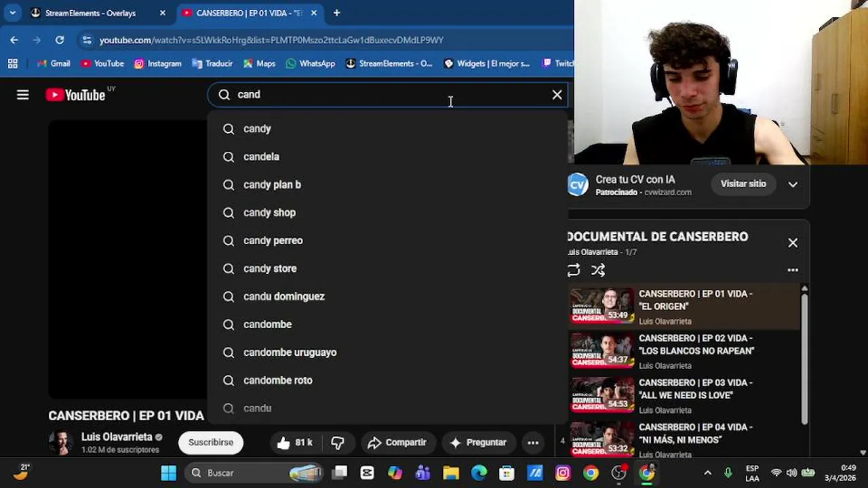868x488 pixels.
Task: Open more video actions three-dots button
Action: coord(533,443)
